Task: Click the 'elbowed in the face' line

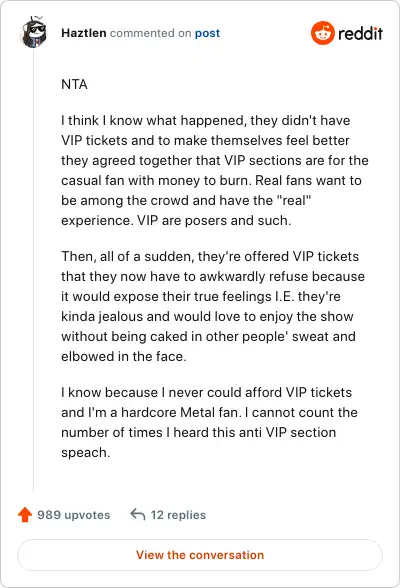Action: tap(124, 356)
